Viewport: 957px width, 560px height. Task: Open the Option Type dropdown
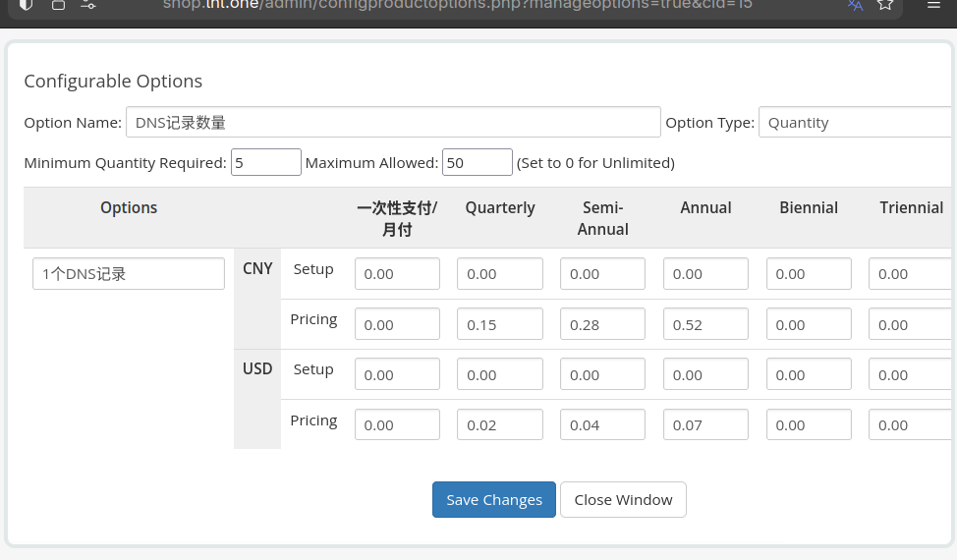pos(855,123)
